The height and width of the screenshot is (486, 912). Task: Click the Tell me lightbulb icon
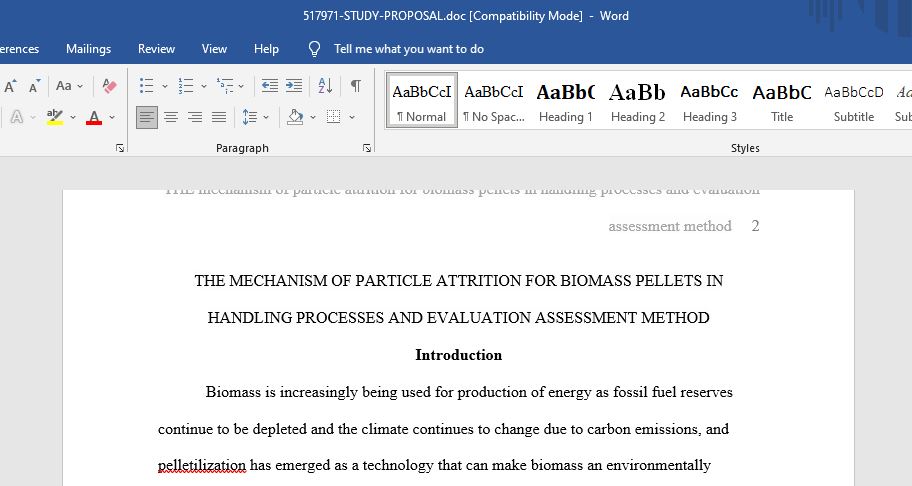314,49
